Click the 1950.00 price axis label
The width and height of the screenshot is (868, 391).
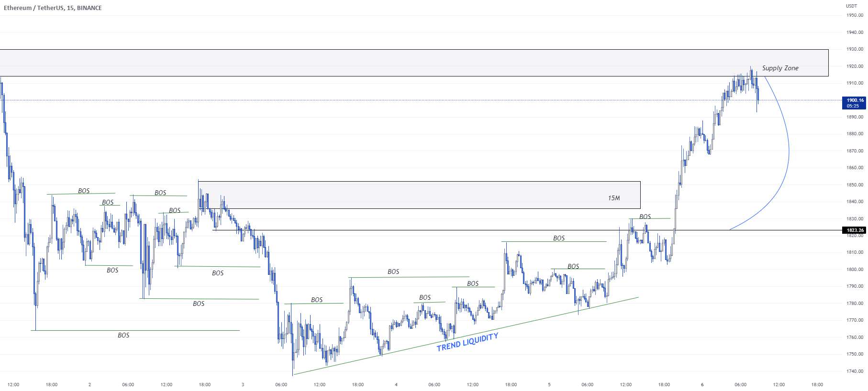(x=855, y=15)
